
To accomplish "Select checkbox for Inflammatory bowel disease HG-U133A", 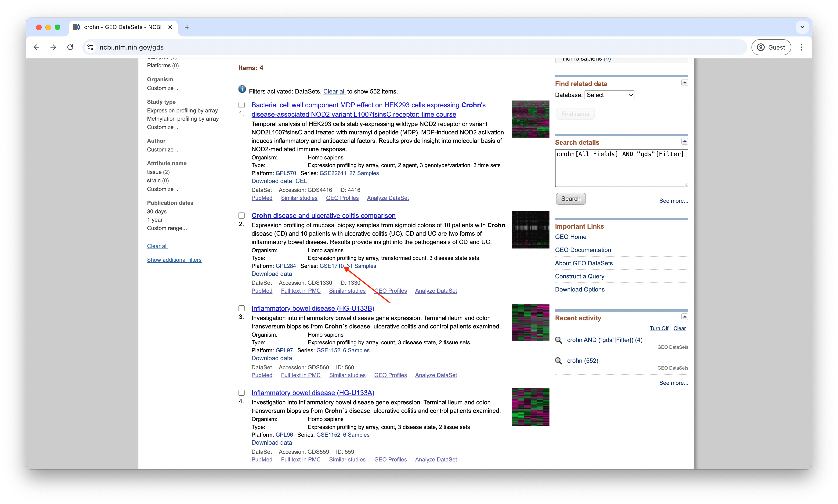I will [242, 393].
